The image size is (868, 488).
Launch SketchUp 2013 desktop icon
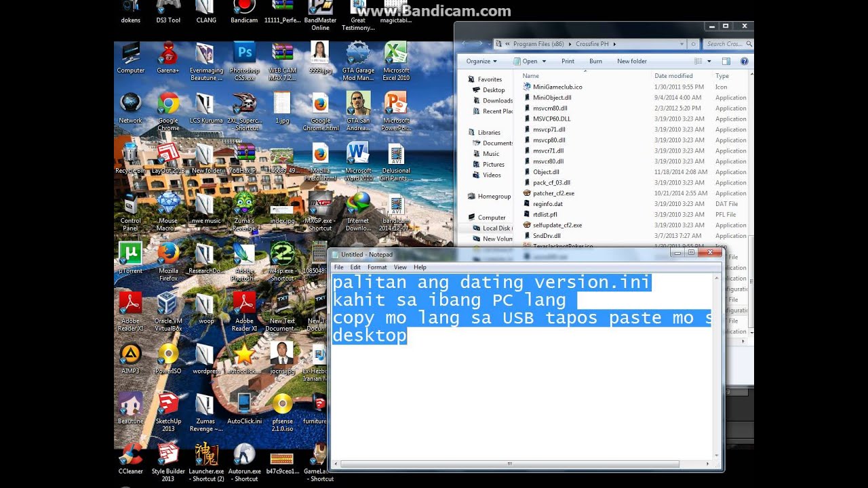tap(168, 412)
